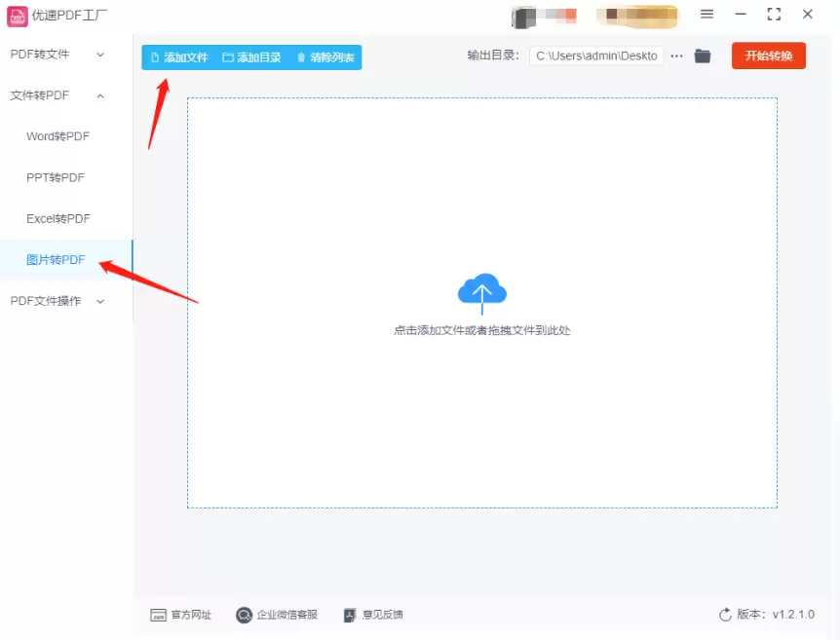Click the 输出目录 path input field

point(596,56)
